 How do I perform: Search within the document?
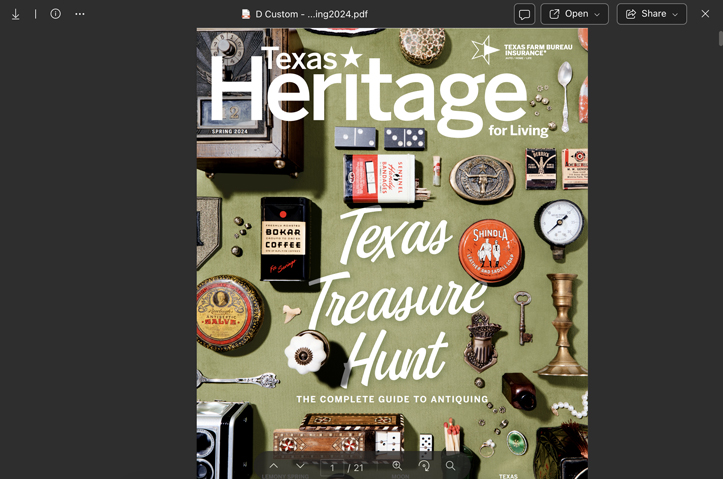(450, 466)
